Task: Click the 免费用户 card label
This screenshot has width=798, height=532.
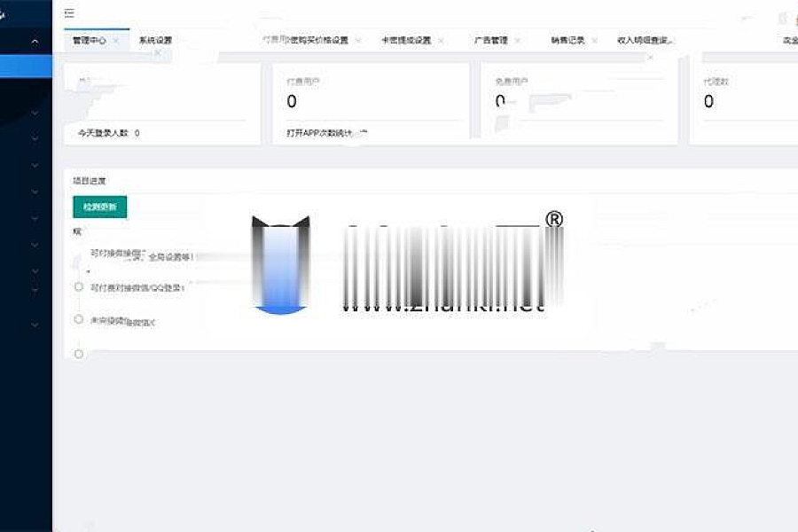Action: coord(512,82)
